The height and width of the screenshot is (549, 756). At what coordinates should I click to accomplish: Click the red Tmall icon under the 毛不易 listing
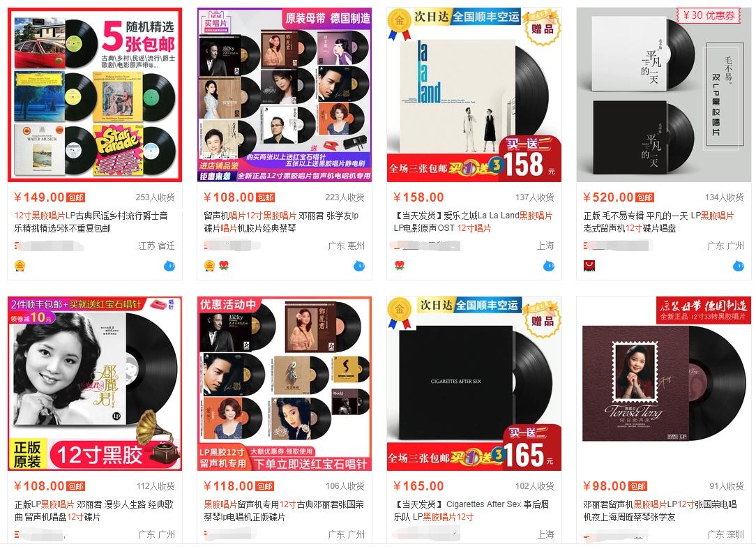tap(589, 266)
